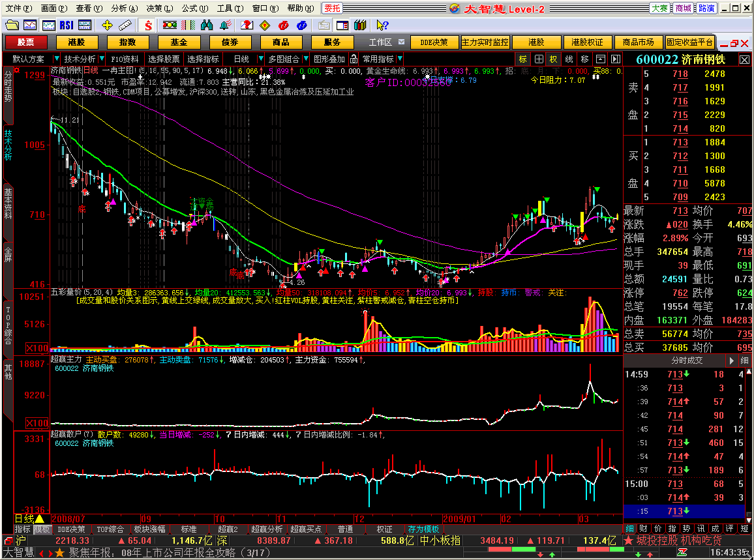Click the skip-to-end arrow icon above chart
This screenshot has width=754, height=560.
click(x=616, y=59)
